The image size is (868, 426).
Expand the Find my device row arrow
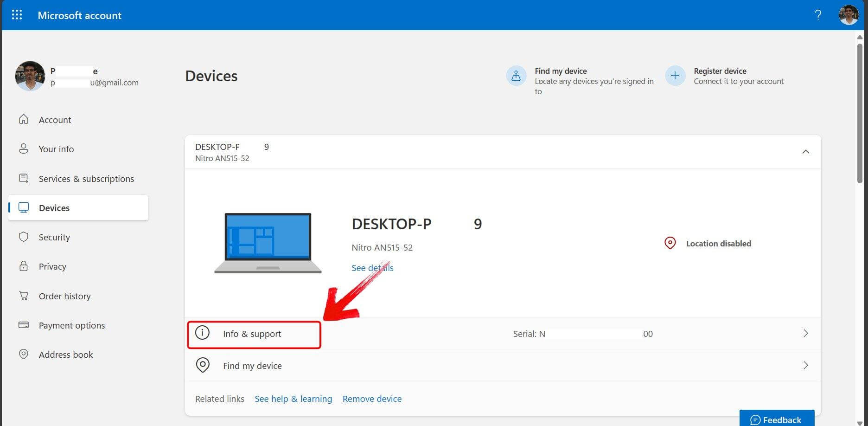coord(805,365)
